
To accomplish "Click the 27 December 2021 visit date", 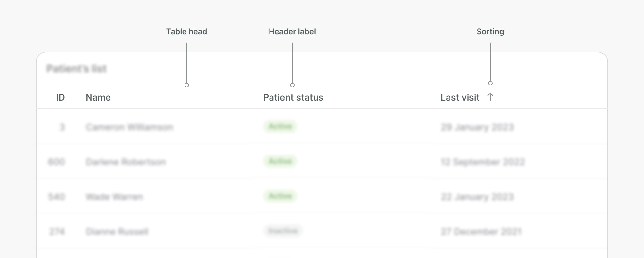I will [481, 232].
